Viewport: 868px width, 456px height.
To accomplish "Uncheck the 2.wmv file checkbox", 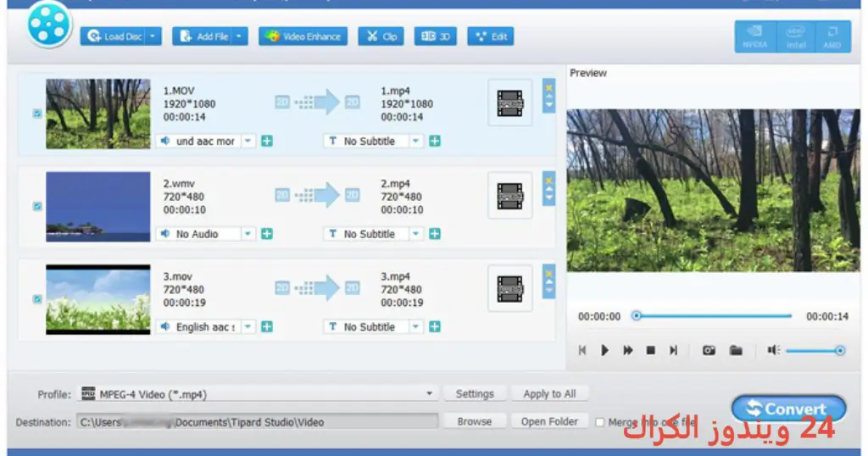I will point(37,207).
